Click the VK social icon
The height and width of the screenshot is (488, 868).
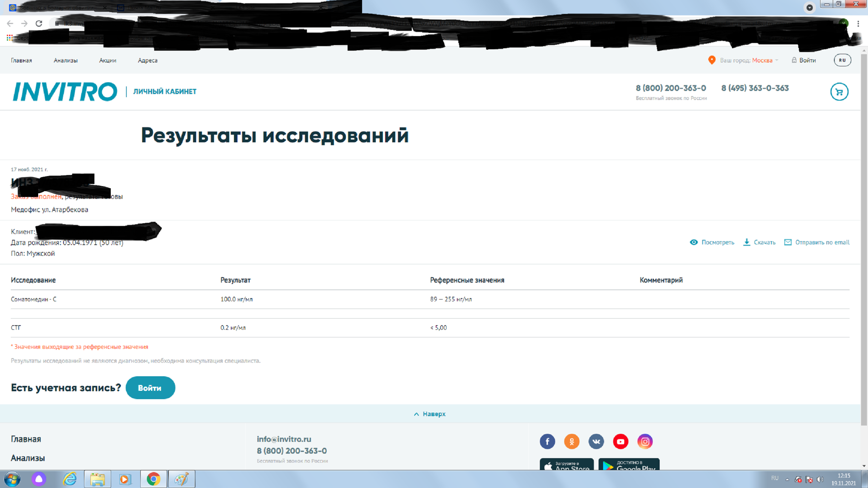[596, 441]
